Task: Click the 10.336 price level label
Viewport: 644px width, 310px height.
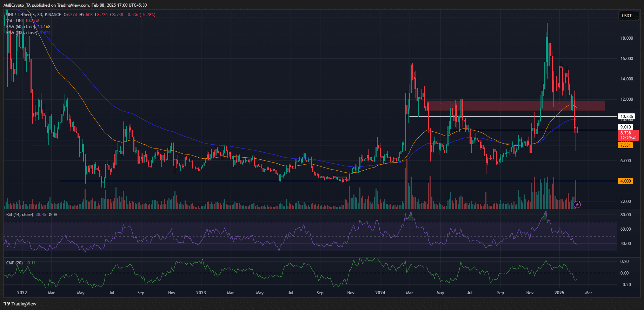Action: pyautogui.click(x=626, y=117)
